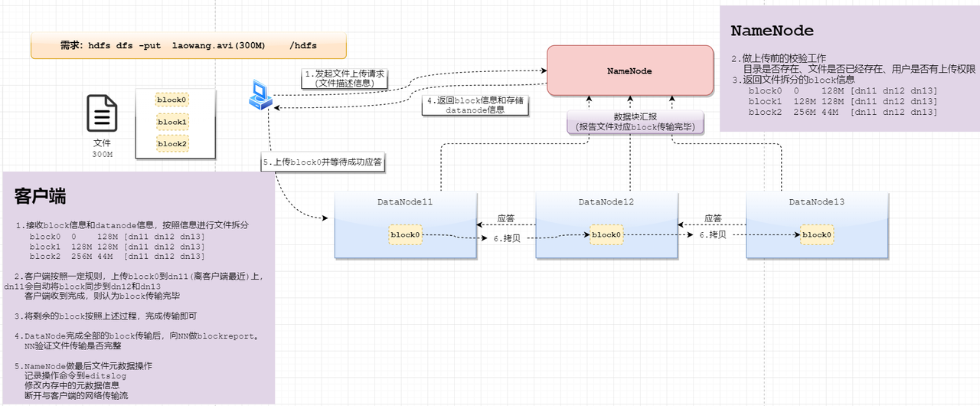Select the 4.DataNode完成全部的block传输后 line

[x=136, y=336]
